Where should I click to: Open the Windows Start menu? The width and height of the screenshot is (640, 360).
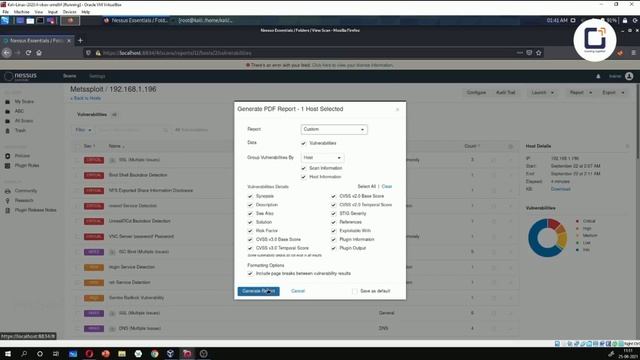click(x=7, y=353)
